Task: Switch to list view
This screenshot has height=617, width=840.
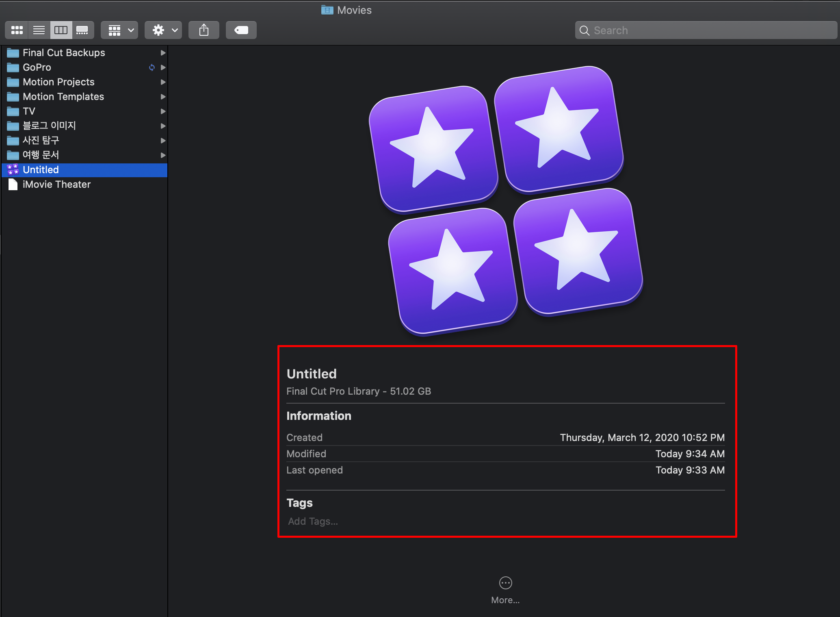Action: 39,30
